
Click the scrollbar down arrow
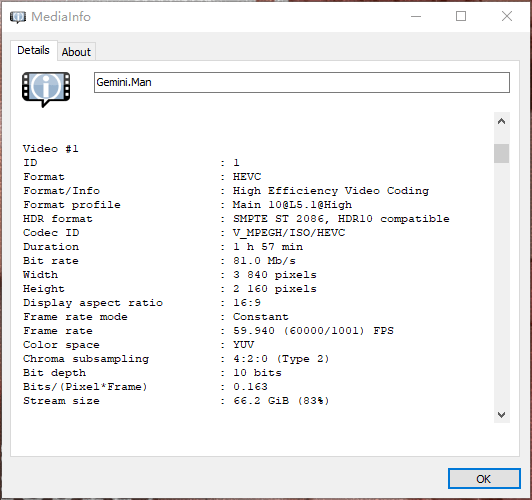coord(501,415)
